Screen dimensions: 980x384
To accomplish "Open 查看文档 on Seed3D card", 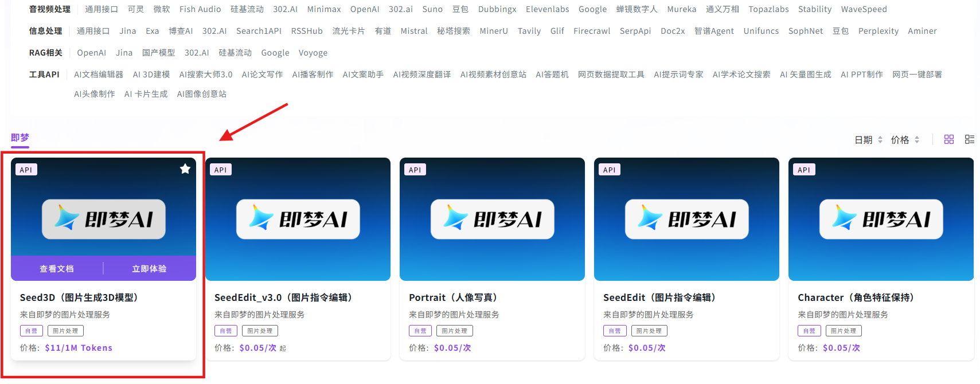I will [57, 268].
